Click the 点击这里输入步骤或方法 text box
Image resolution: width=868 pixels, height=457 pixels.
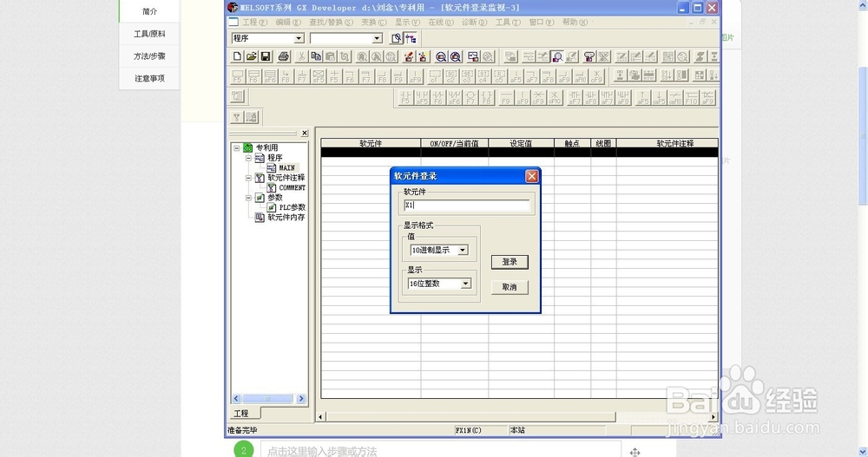(x=441, y=451)
